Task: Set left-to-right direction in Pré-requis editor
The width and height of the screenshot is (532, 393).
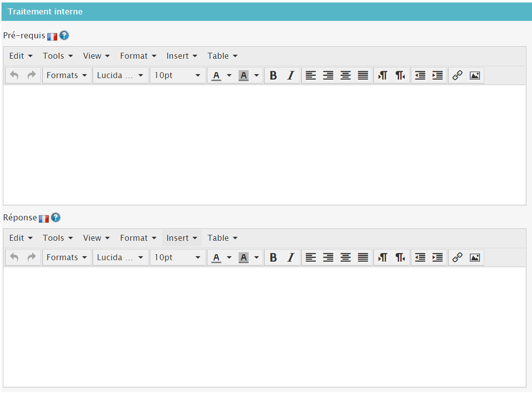Action: [382, 76]
